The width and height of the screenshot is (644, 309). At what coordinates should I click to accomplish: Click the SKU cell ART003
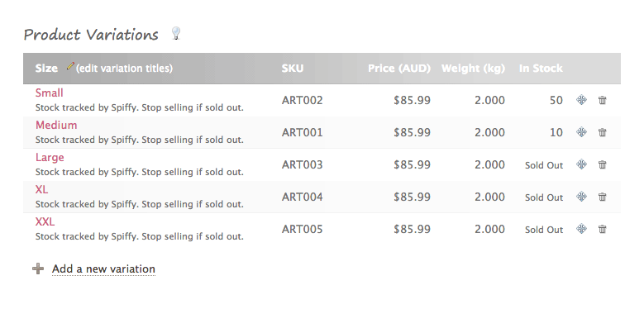(302, 164)
